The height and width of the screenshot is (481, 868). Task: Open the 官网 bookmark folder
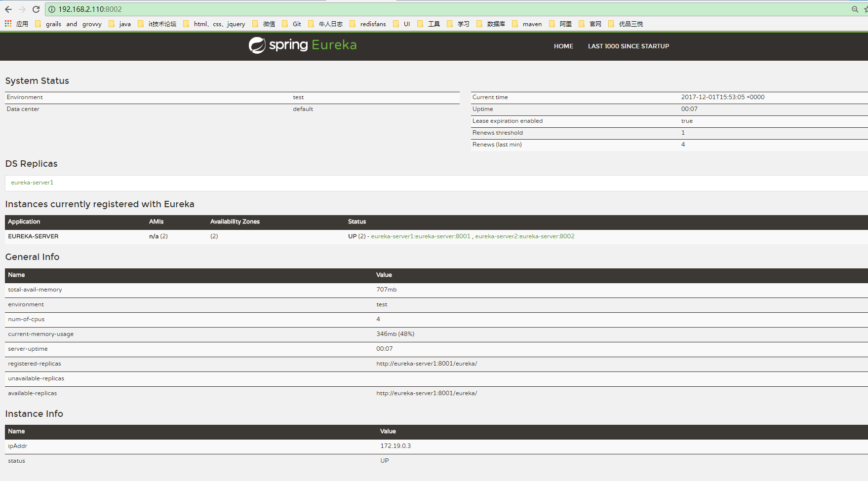click(590, 24)
